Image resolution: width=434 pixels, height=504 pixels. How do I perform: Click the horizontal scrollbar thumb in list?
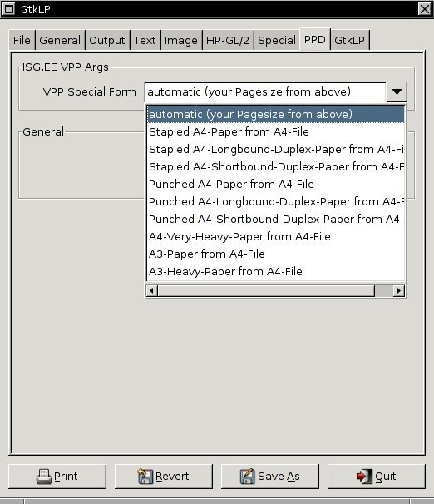tap(266, 290)
